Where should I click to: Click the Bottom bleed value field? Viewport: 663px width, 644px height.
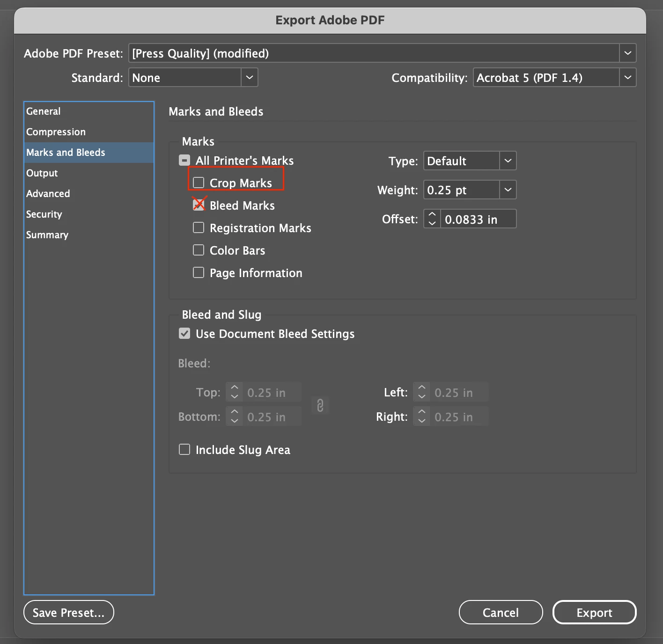272,417
